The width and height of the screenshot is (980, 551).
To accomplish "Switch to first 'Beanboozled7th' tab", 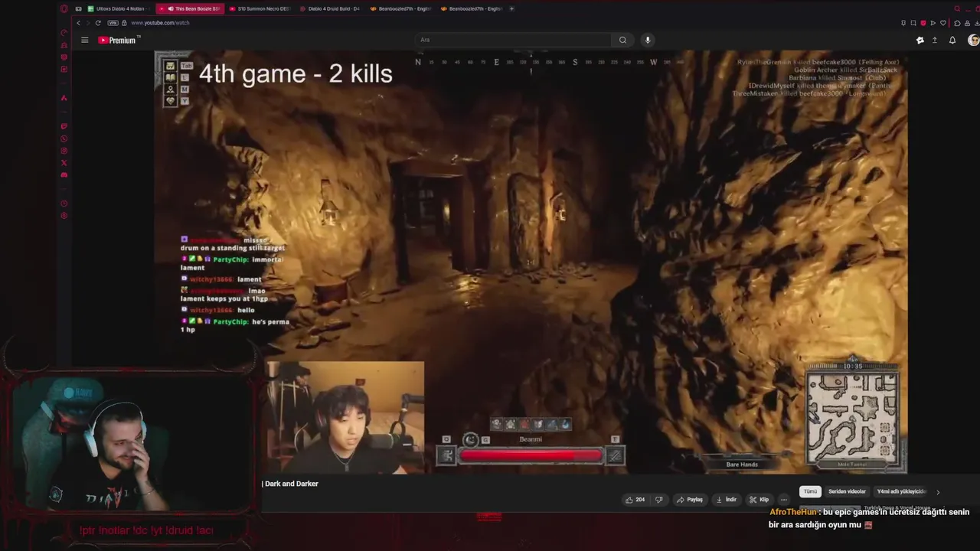I will click(400, 8).
